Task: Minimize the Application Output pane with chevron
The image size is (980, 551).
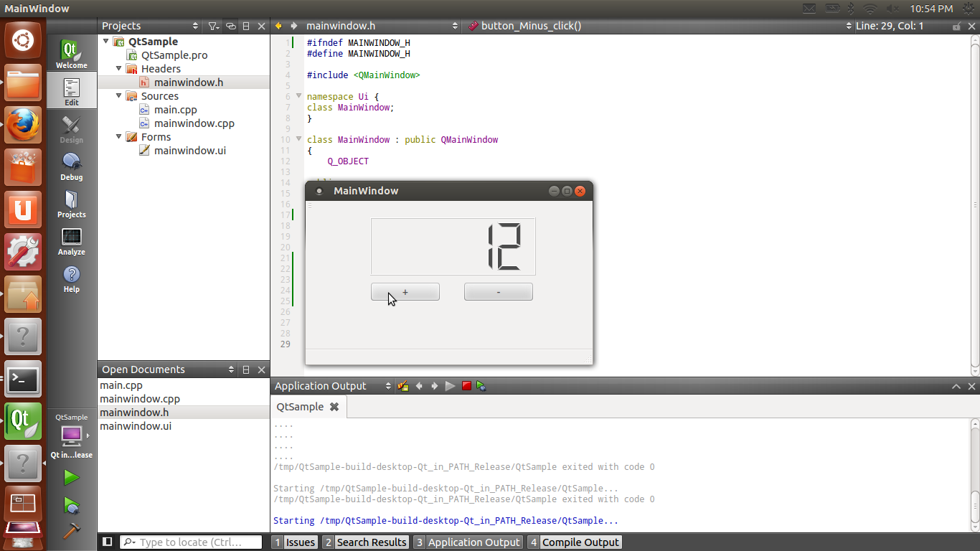Action: tap(956, 386)
